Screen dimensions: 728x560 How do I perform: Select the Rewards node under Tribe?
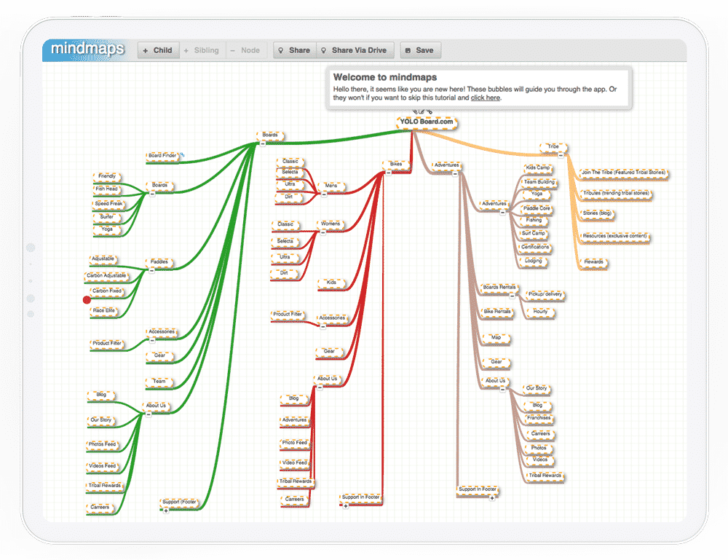click(x=593, y=261)
